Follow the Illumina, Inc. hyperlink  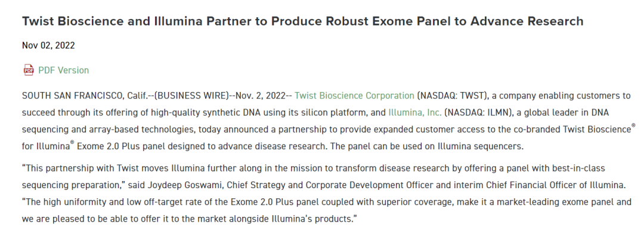tap(415, 113)
